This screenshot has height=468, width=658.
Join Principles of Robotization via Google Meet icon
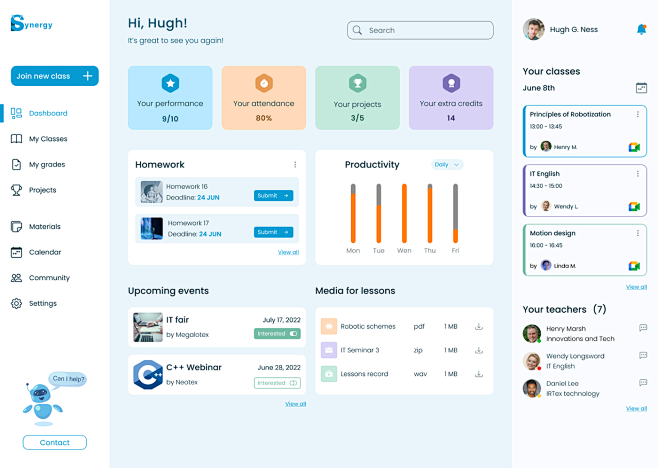click(634, 147)
